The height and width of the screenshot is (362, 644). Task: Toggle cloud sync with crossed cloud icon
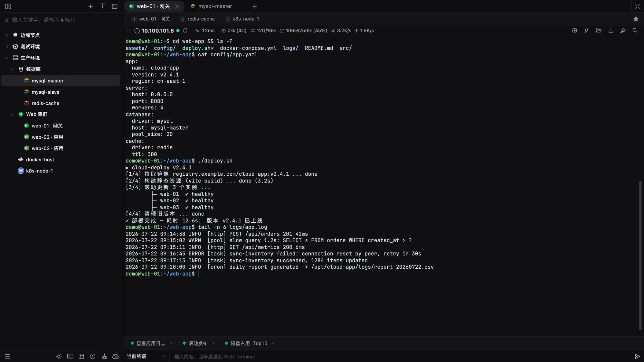pos(116,356)
